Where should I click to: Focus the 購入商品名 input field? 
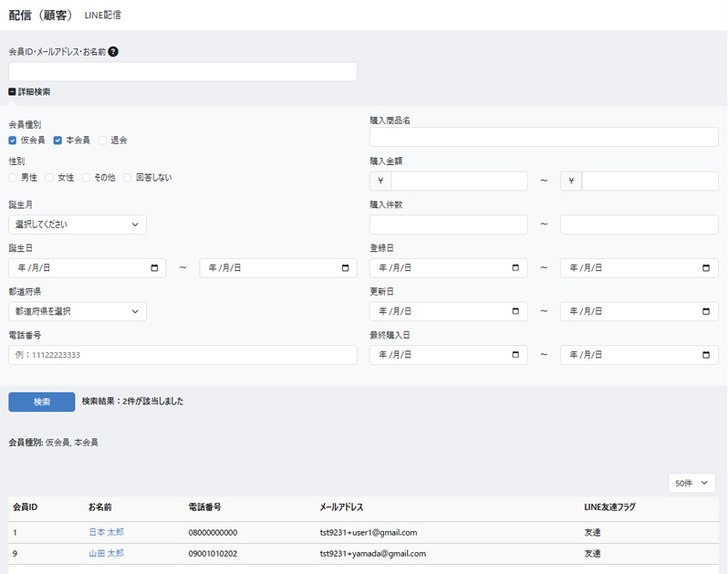coord(544,137)
